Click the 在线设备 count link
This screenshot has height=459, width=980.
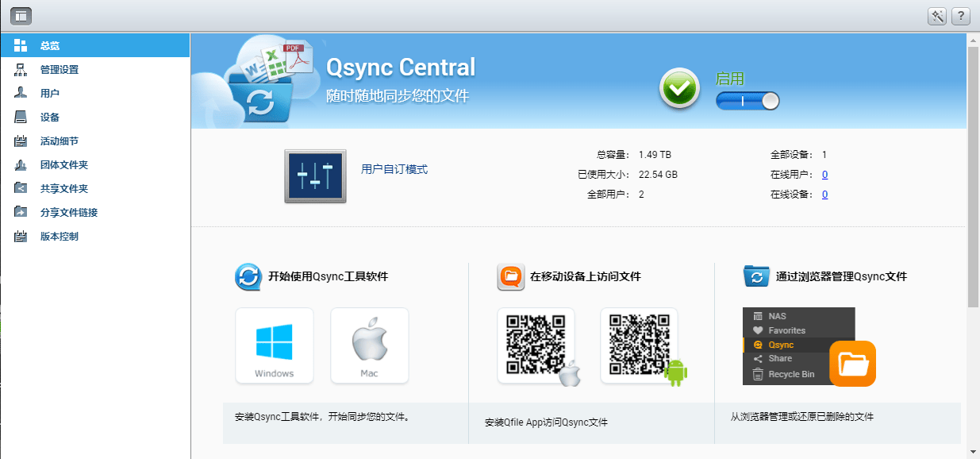point(825,195)
